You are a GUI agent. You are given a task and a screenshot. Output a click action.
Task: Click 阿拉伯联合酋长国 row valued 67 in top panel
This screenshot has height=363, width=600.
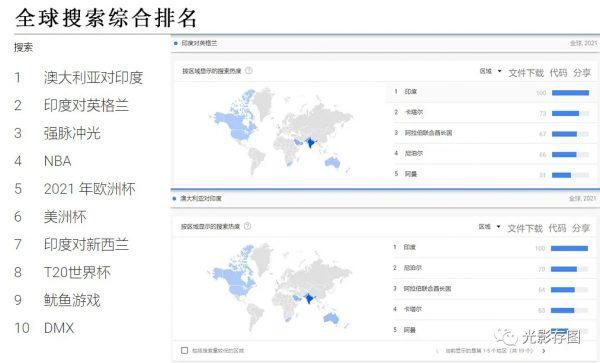(x=492, y=133)
